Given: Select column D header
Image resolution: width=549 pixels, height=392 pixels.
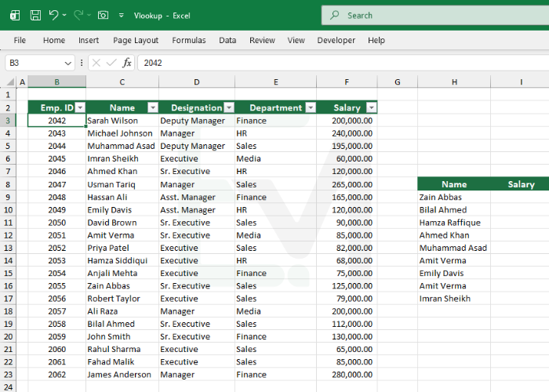Looking at the screenshot, I should (x=197, y=82).
